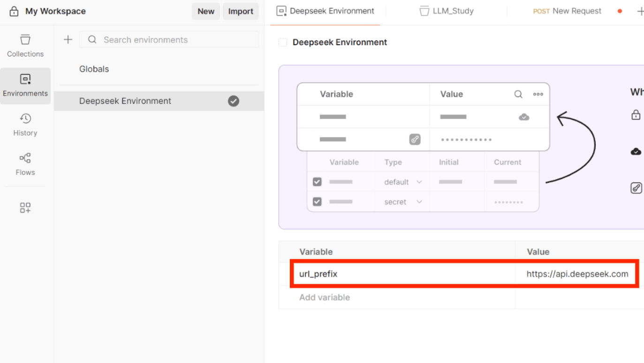The height and width of the screenshot is (363, 644).
Task: Click the search magnifier icon in environments search
Action: point(92,39)
